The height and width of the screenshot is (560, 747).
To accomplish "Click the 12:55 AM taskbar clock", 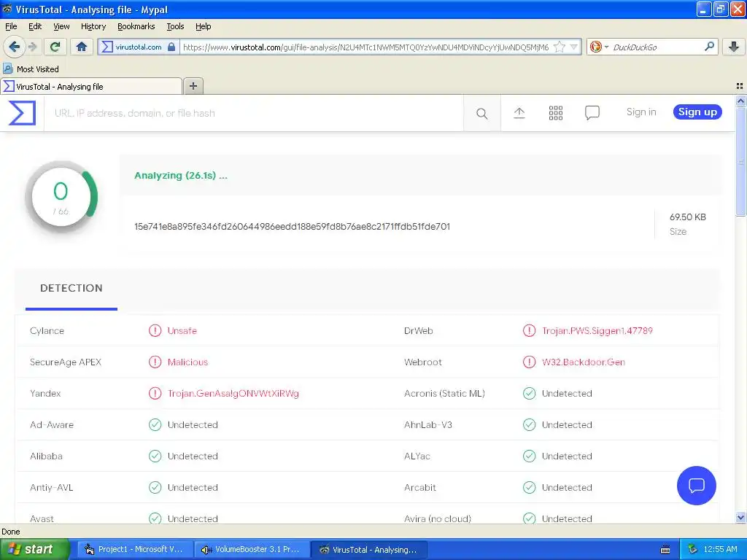I will [720, 549].
